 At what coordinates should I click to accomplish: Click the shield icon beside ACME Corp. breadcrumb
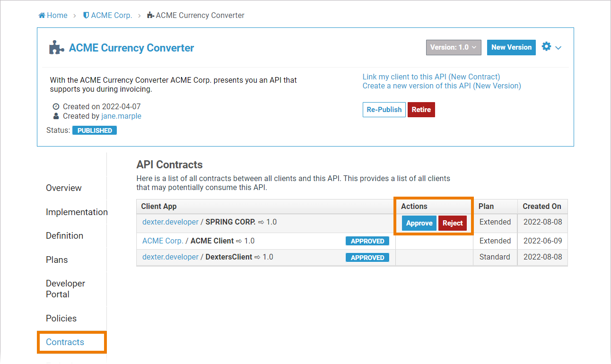point(86,15)
